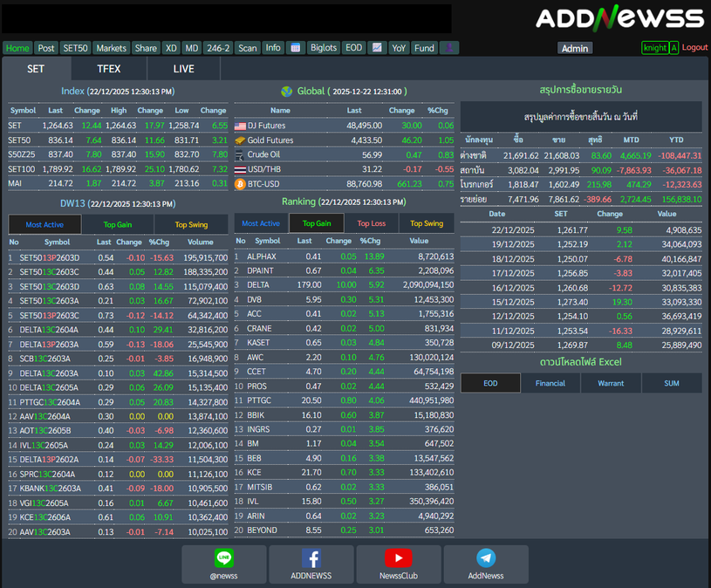711x588 pixels.
Task: Switch to the TFEX tab
Action: coord(109,69)
